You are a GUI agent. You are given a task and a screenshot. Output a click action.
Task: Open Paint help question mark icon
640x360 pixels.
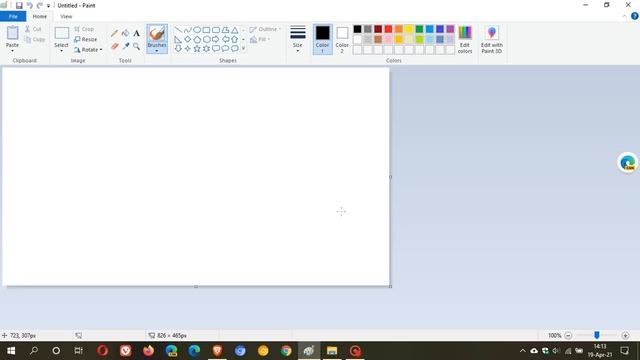(x=635, y=16)
